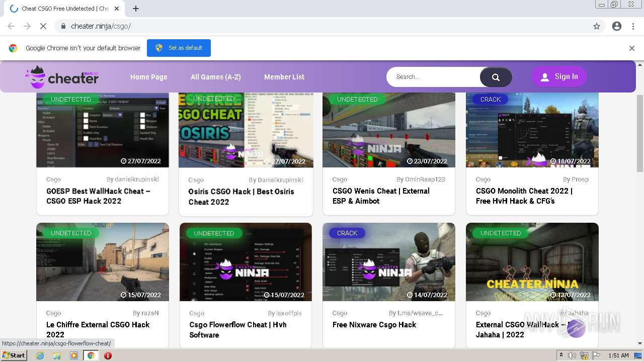This screenshot has width=644, height=362.
Task: Bookmark this page with the star icon
Action: pyautogui.click(x=597, y=26)
